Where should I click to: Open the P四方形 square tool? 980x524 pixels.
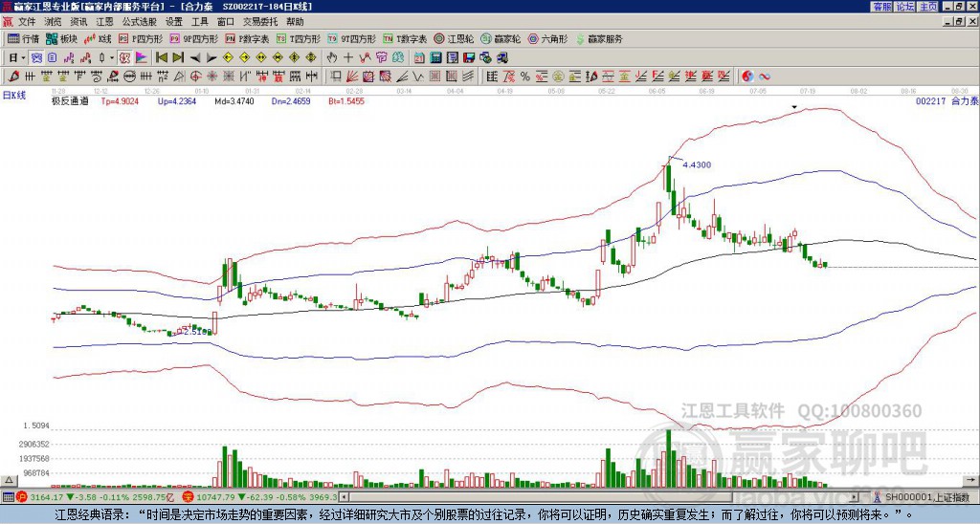[141, 38]
